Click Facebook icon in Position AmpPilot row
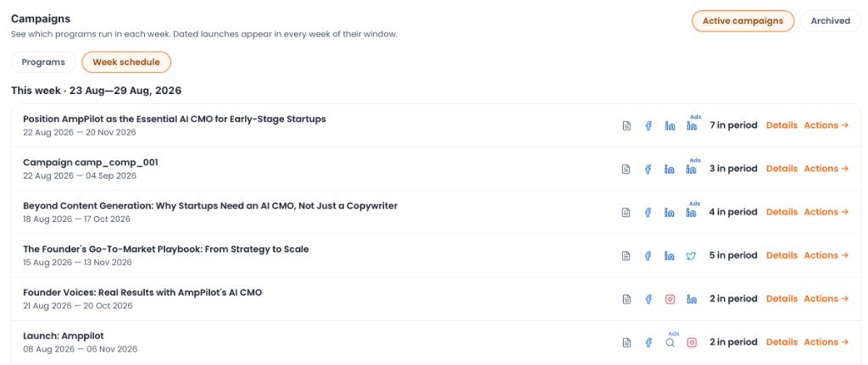 pos(648,126)
